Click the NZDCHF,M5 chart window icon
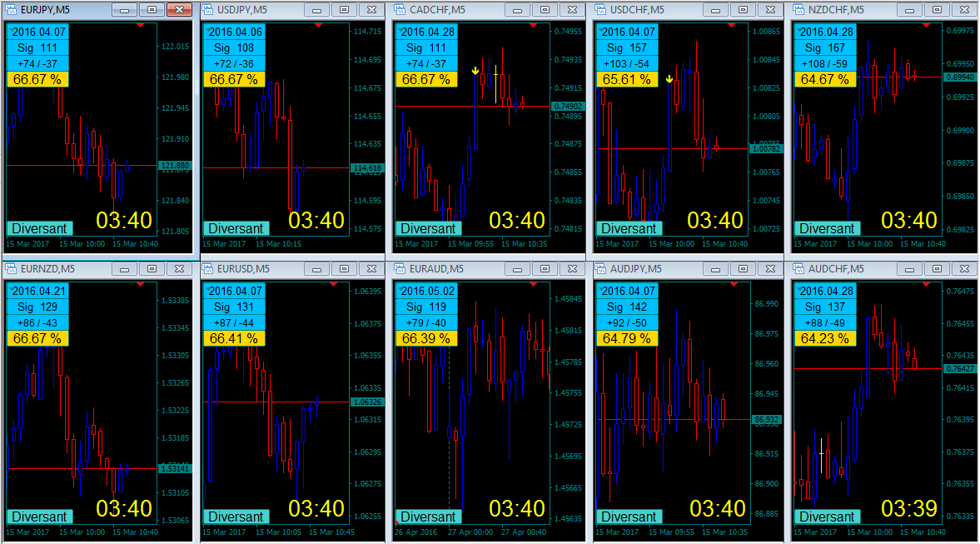This screenshot has height=544, width=980. tap(798, 10)
